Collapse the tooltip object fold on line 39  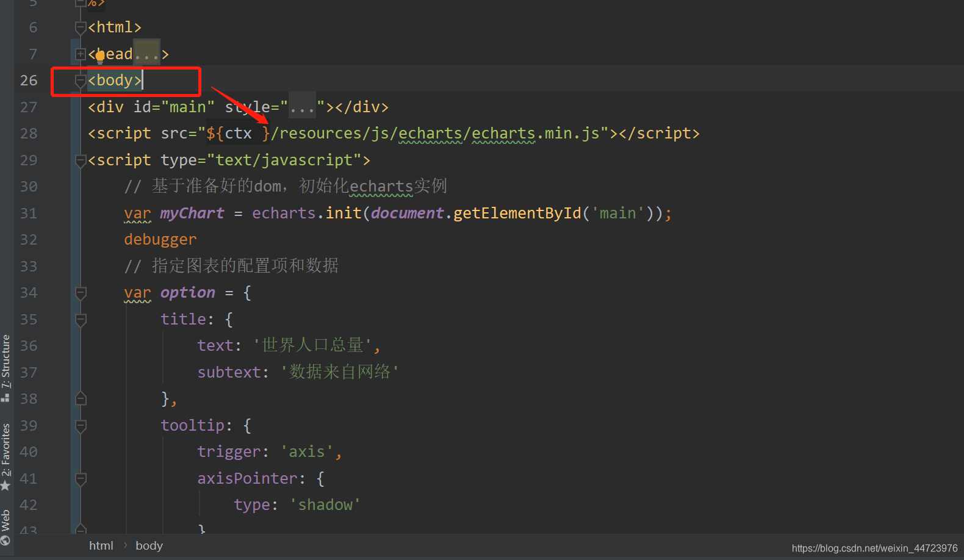click(x=81, y=426)
